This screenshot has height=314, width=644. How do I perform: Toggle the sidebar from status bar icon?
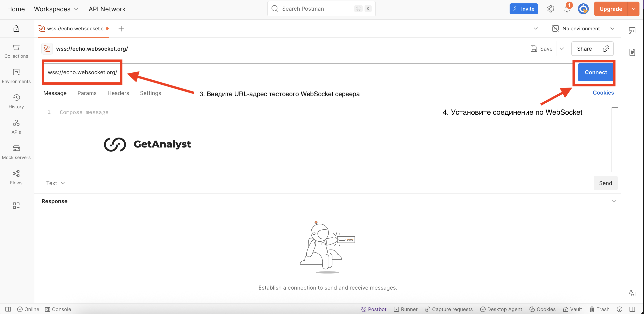pos(8,309)
